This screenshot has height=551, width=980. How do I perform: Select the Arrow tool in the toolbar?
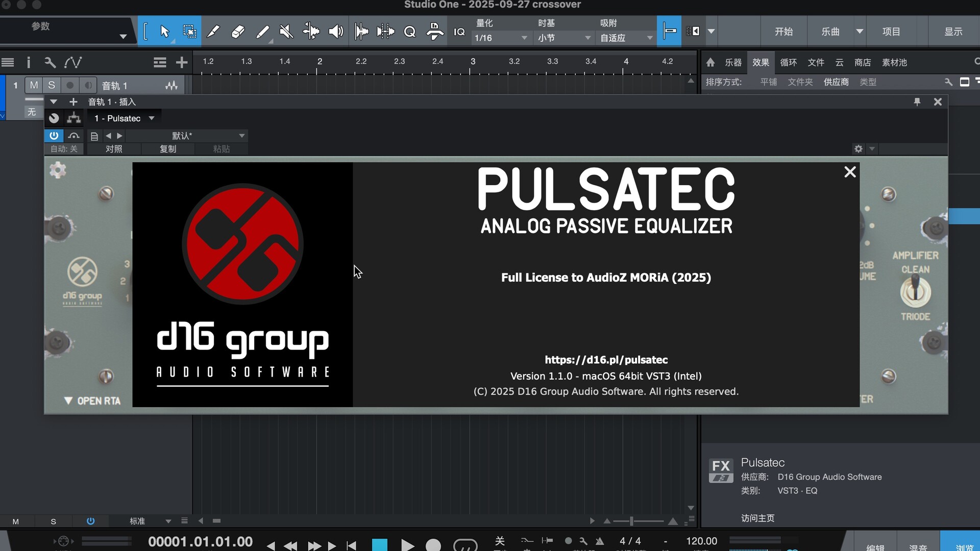[x=164, y=32]
